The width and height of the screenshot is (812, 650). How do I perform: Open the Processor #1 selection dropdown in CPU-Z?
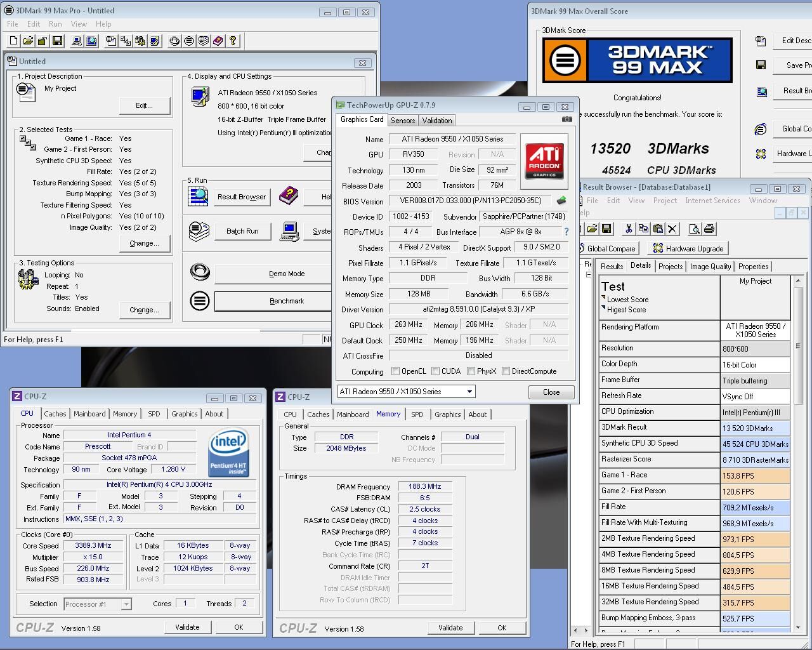[x=126, y=604]
